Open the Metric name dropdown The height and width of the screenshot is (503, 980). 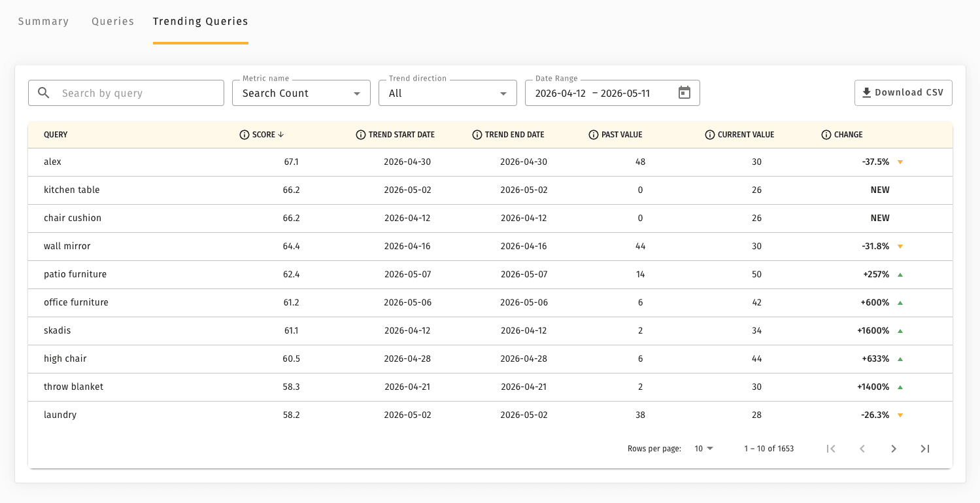(301, 93)
